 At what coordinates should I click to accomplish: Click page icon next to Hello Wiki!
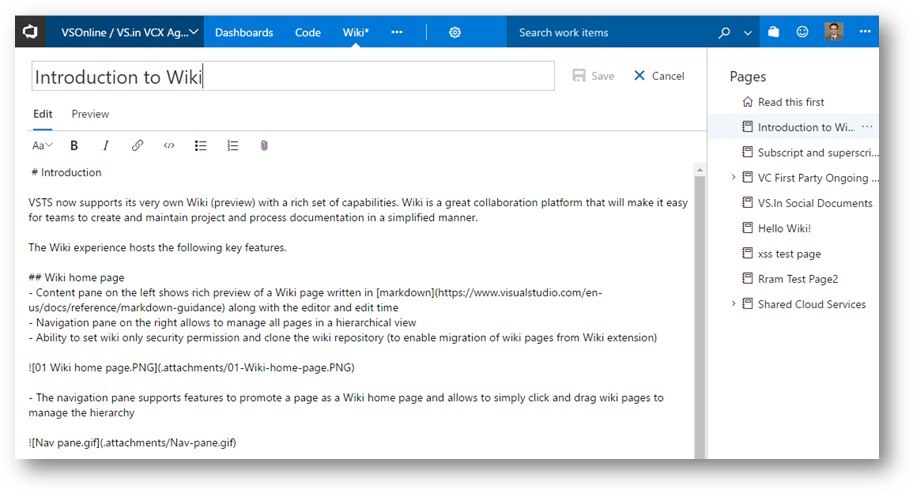pos(747,228)
